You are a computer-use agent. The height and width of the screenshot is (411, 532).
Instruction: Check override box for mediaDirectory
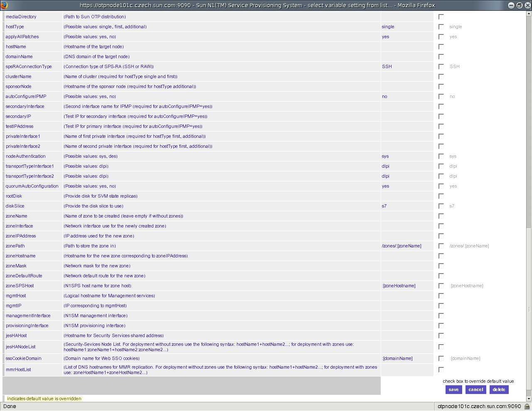click(x=441, y=17)
